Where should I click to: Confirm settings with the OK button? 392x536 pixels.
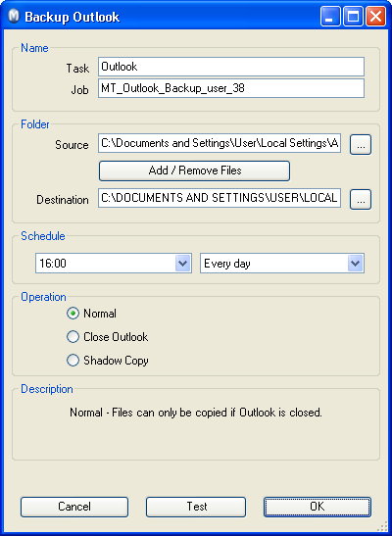coord(318,507)
